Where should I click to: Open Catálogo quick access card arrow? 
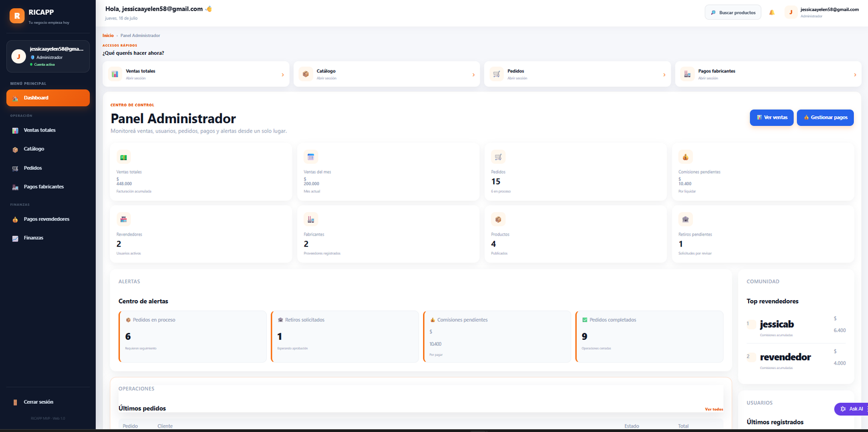click(x=474, y=75)
